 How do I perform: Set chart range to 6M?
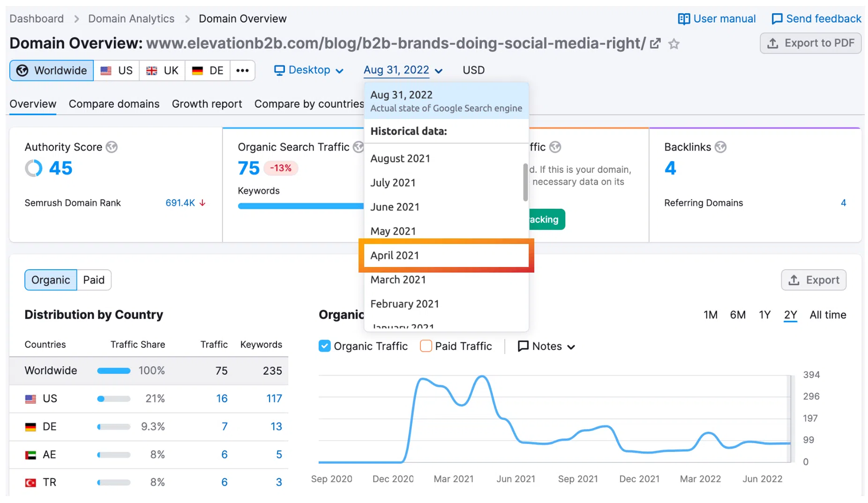[x=738, y=315]
